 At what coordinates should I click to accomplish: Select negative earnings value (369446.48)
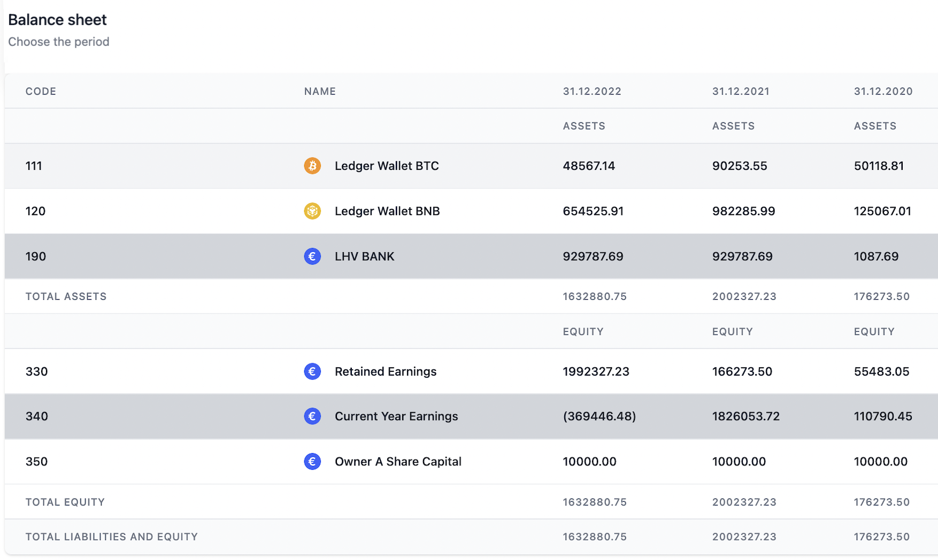[599, 416]
